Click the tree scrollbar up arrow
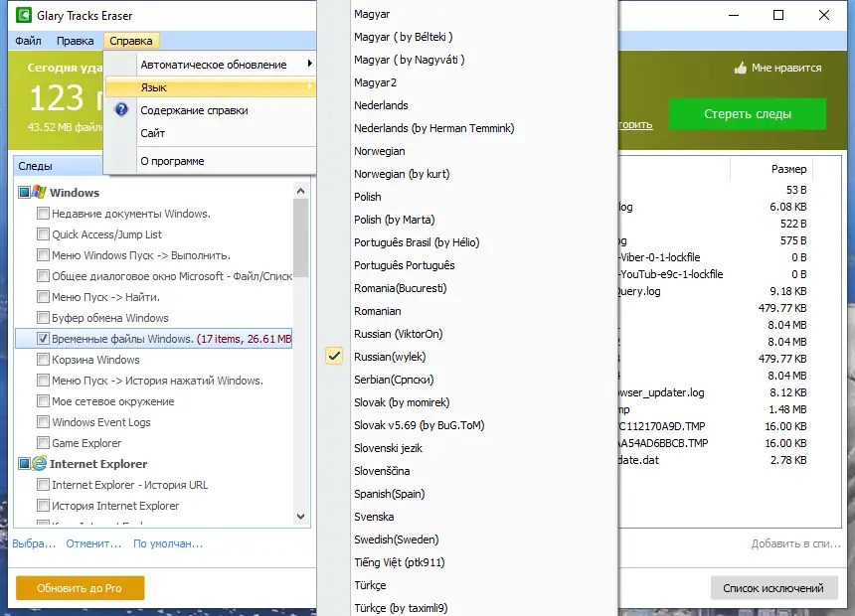Image resolution: width=855 pixels, height=616 pixels. [x=300, y=191]
